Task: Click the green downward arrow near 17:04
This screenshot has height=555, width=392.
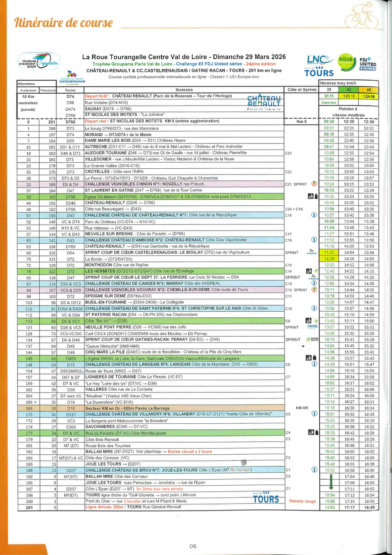Action: coord(330,482)
